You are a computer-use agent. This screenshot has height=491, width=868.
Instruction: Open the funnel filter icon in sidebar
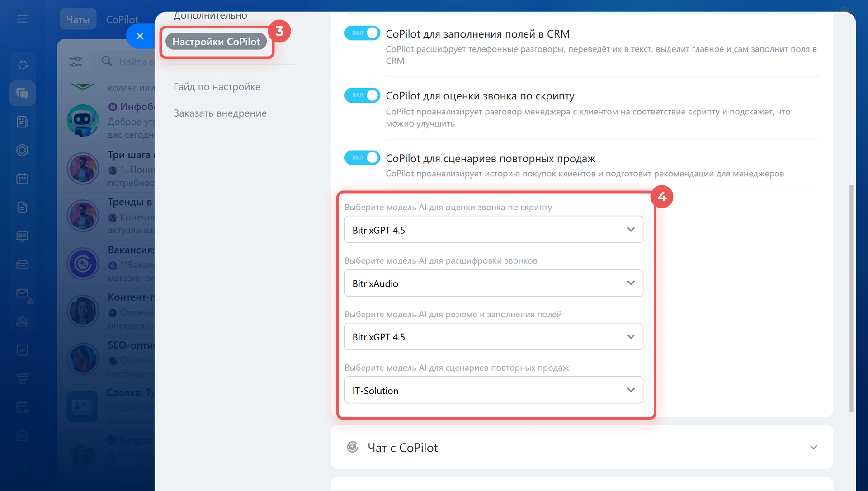click(x=22, y=379)
